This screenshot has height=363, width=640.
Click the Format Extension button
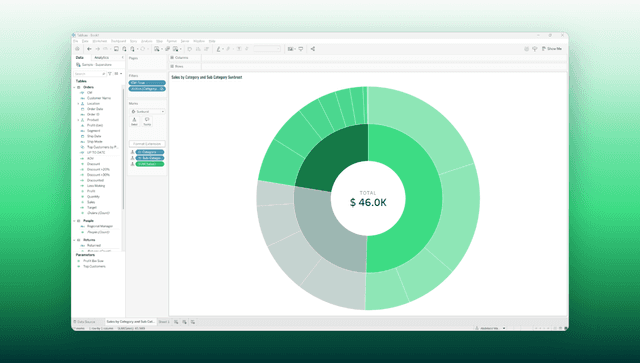147,144
